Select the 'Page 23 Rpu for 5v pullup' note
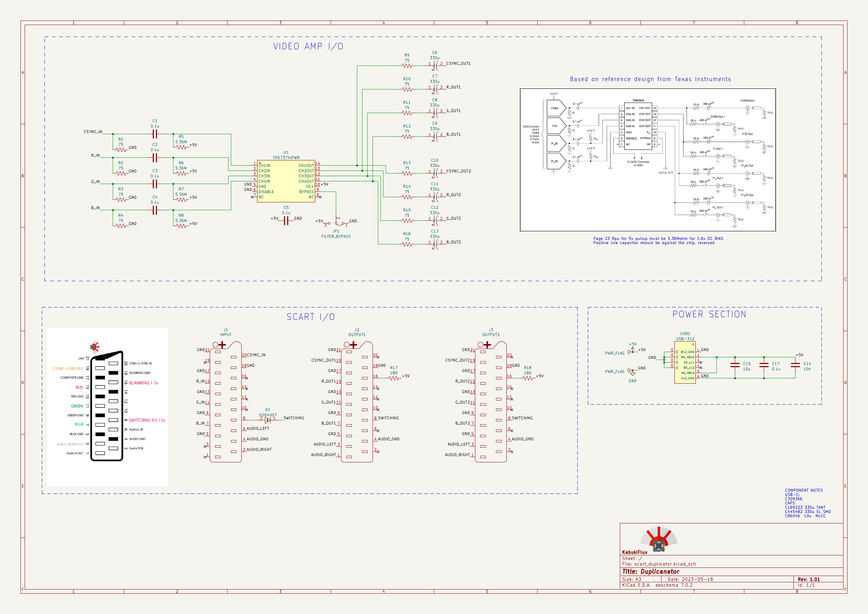Screen dimensions: 868x614 [x=658, y=241]
